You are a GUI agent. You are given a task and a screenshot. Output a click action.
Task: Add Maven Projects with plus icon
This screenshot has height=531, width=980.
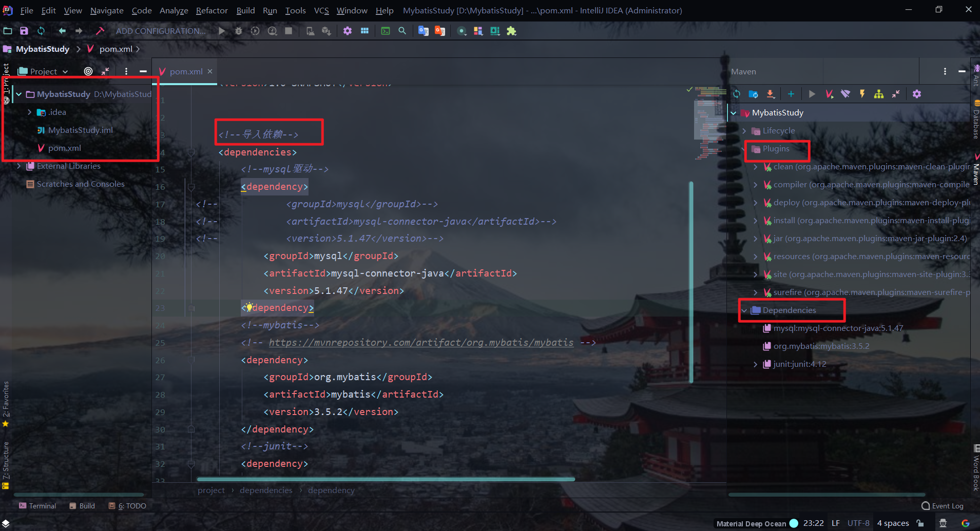coord(791,94)
